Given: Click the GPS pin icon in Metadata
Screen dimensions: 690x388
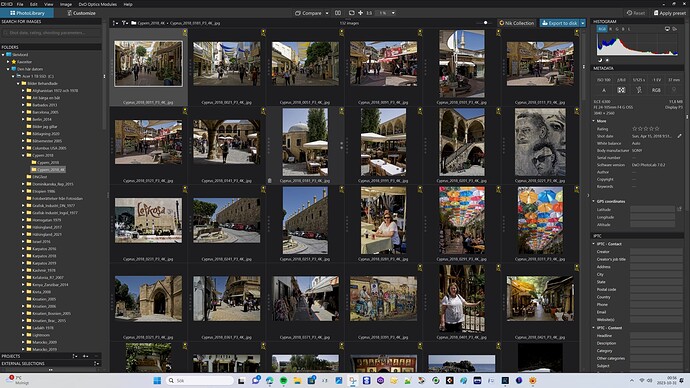Looking at the screenshot, I should click(x=673, y=90).
